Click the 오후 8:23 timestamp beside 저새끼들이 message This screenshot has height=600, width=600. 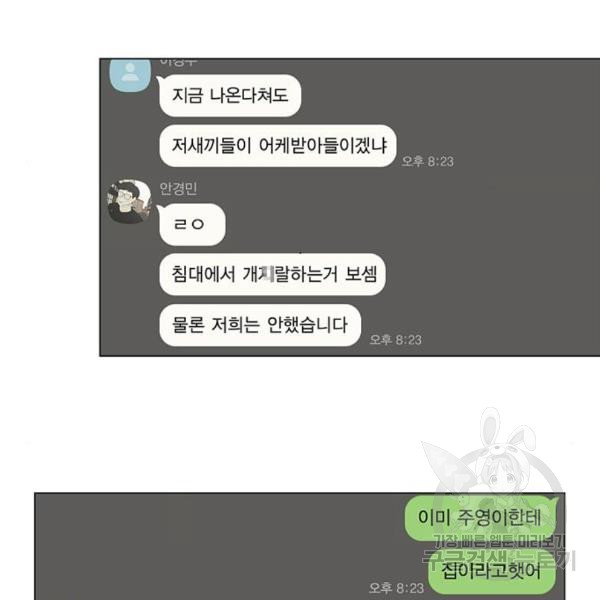coord(427,161)
